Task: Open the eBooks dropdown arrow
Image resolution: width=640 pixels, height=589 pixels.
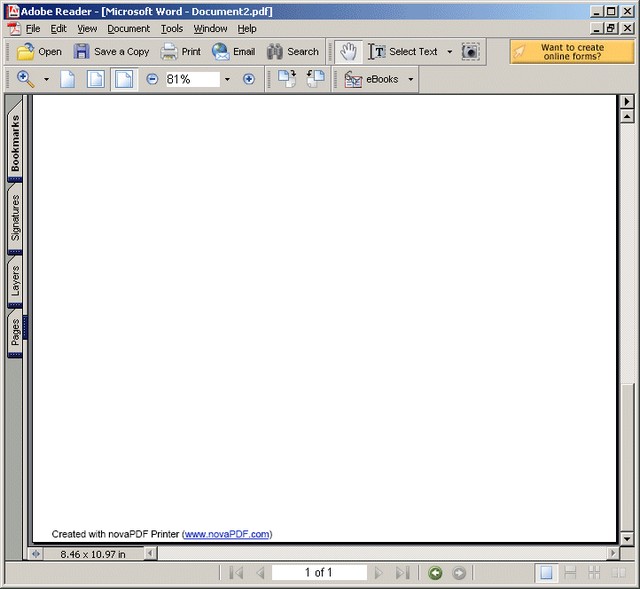Action: point(411,79)
